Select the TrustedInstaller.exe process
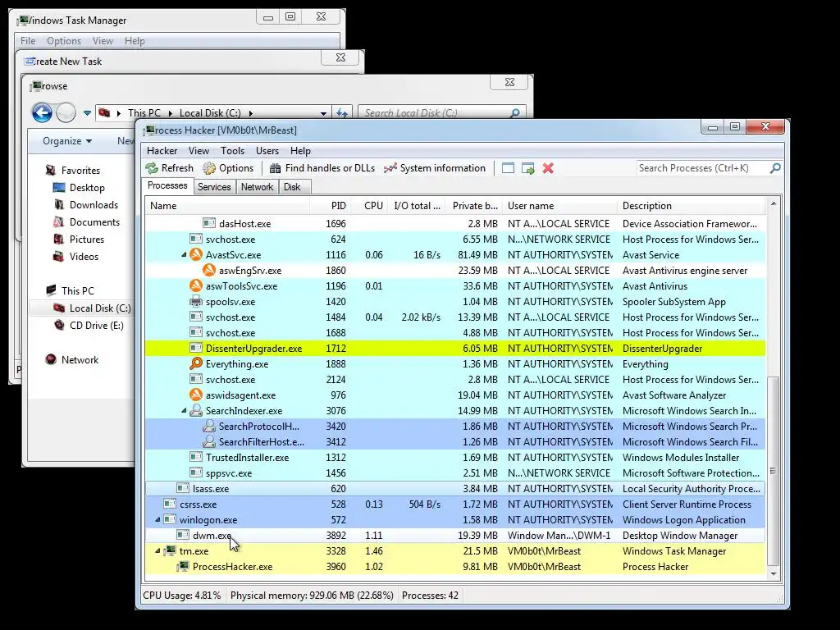 click(454, 458)
